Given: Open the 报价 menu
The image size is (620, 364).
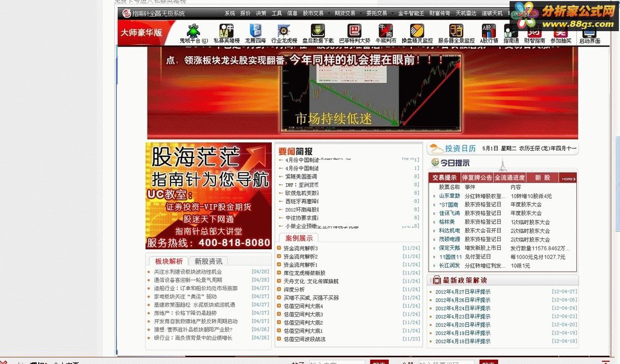Looking at the screenshot, I should pos(245,13).
